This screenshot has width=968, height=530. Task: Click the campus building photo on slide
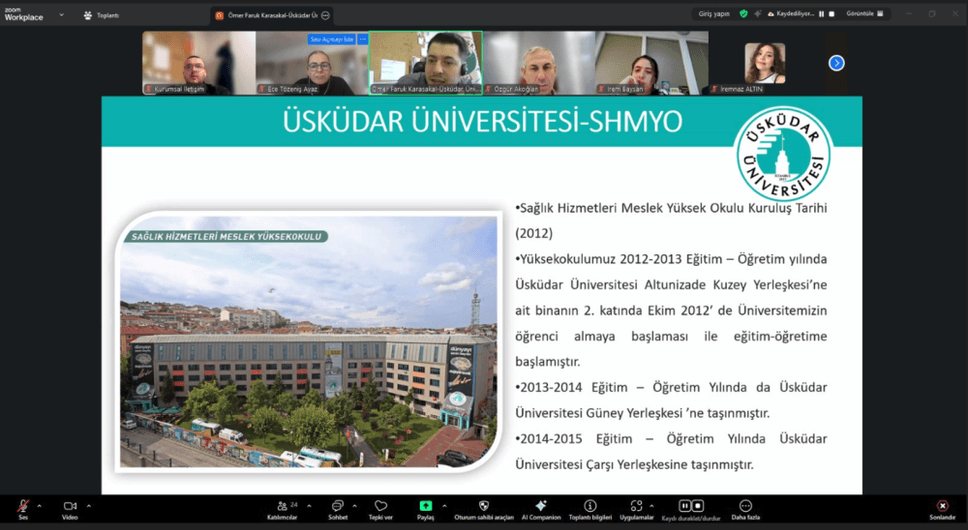coord(308,341)
